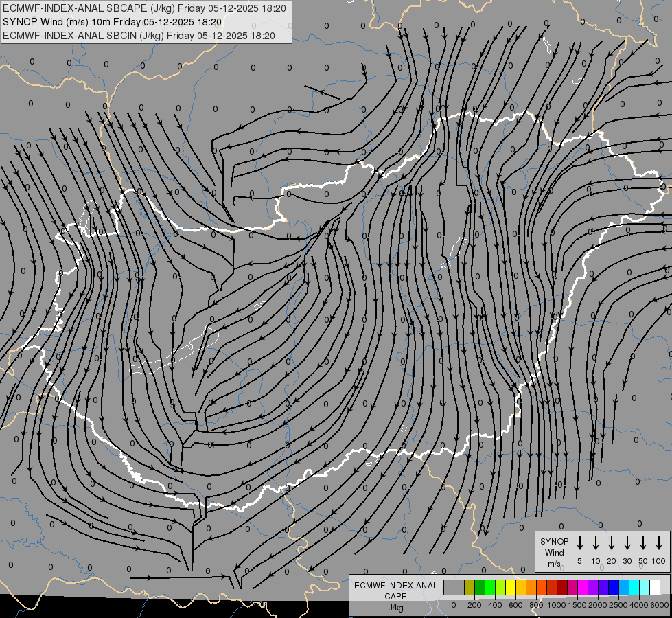This screenshot has height=618, width=672.
Task: Select the 4000 value on CAPE scale
Action: [x=639, y=605]
